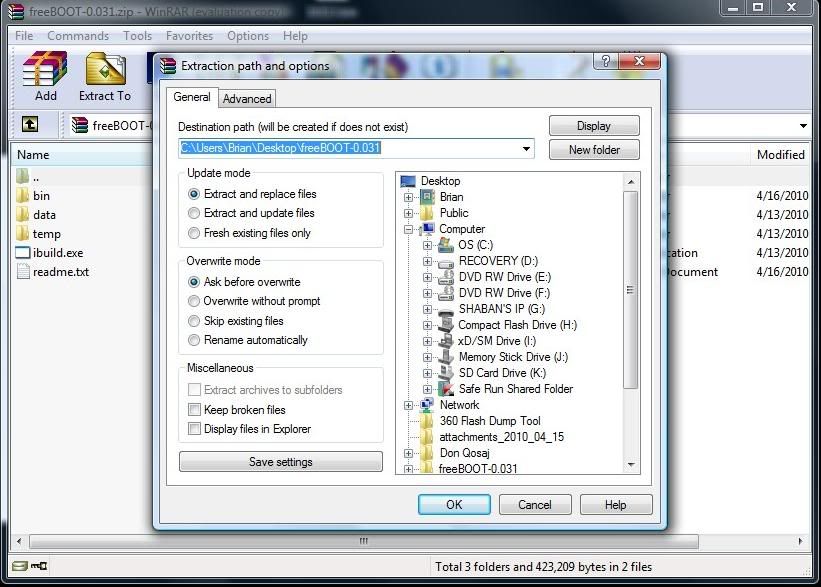Confirm extraction with the OK button

[x=454, y=504]
